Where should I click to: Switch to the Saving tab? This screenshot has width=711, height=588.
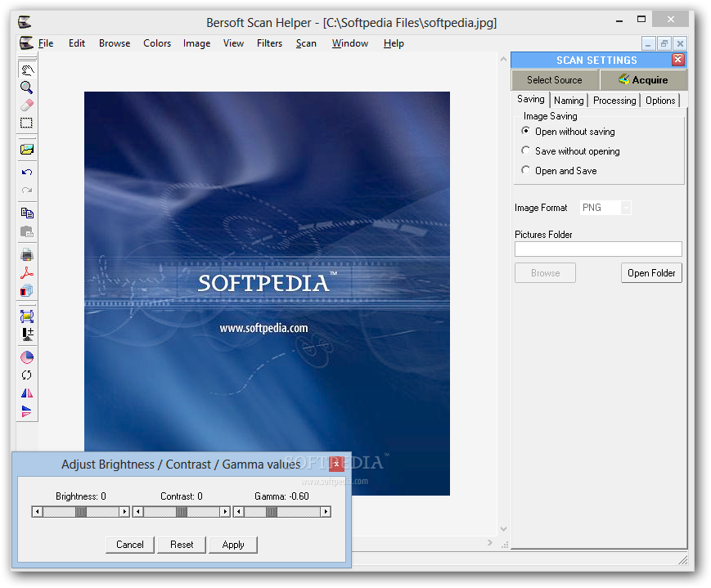point(530,99)
